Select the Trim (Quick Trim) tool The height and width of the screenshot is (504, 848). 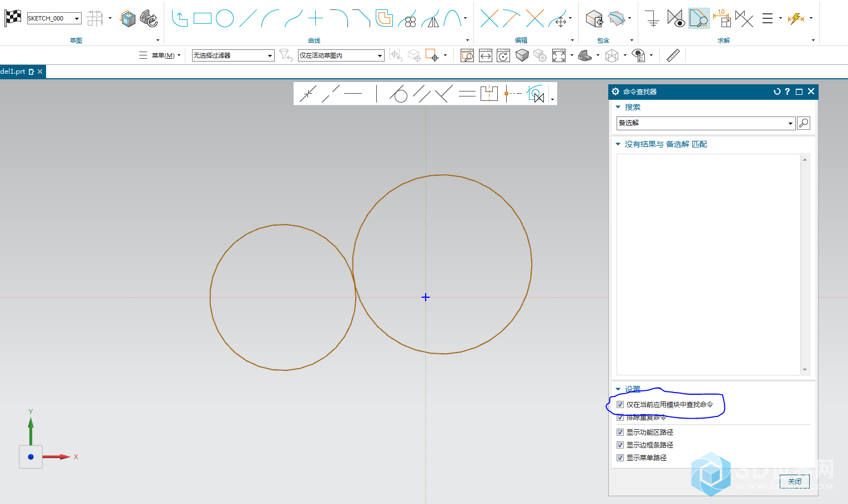(x=489, y=18)
